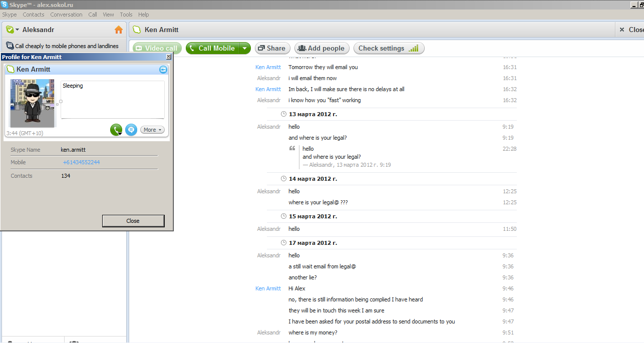The width and height of the screenshot is (644, 343).
Task: Click Ken Armitt name beside 'Hi Alex'
Action: (268, 288)
